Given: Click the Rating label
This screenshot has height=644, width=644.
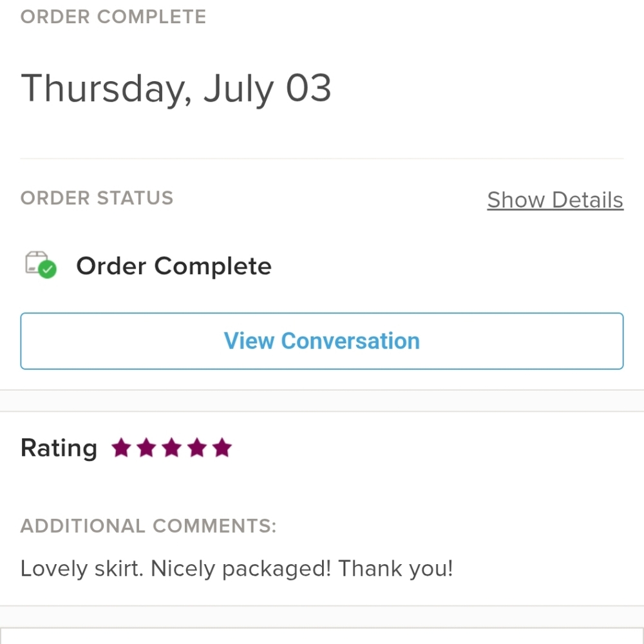Looking at the screenshot, I should (x=59, y=448).
